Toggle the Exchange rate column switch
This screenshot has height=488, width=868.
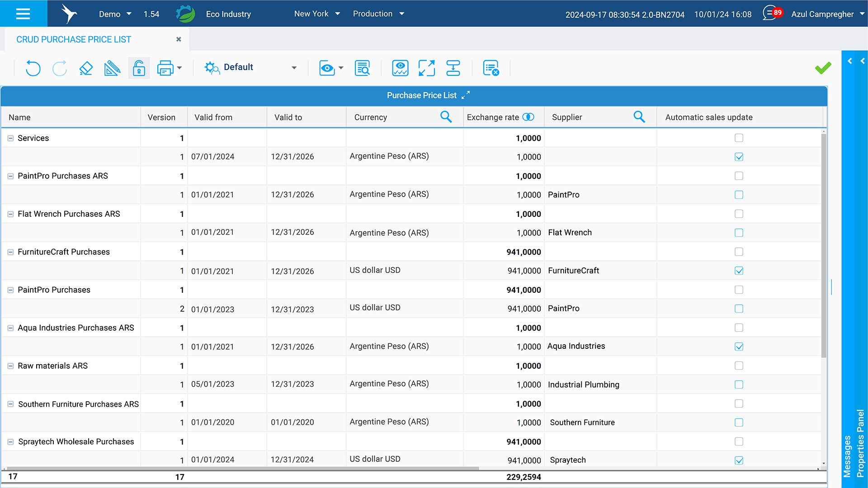click(528, 117)
